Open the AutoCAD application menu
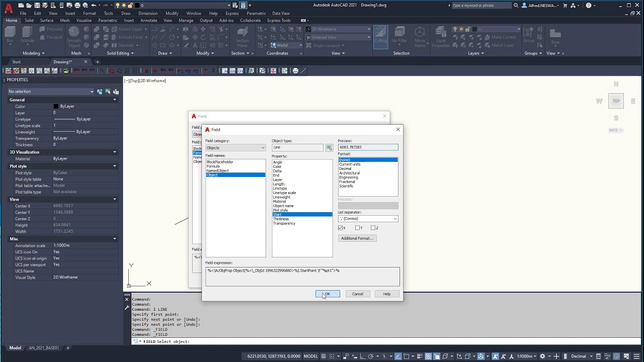The width and height of the screenshot is (644, 362). (x=8, y=8)
